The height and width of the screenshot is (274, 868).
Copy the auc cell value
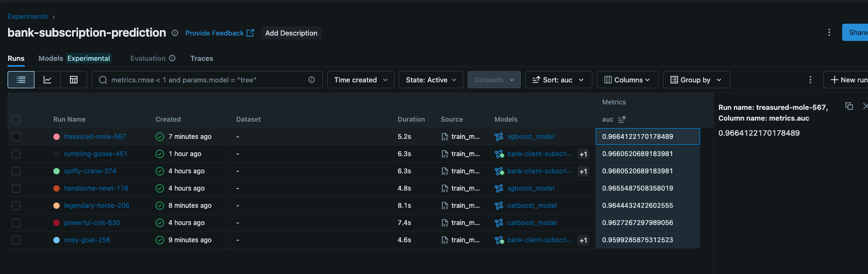point(849,106)
